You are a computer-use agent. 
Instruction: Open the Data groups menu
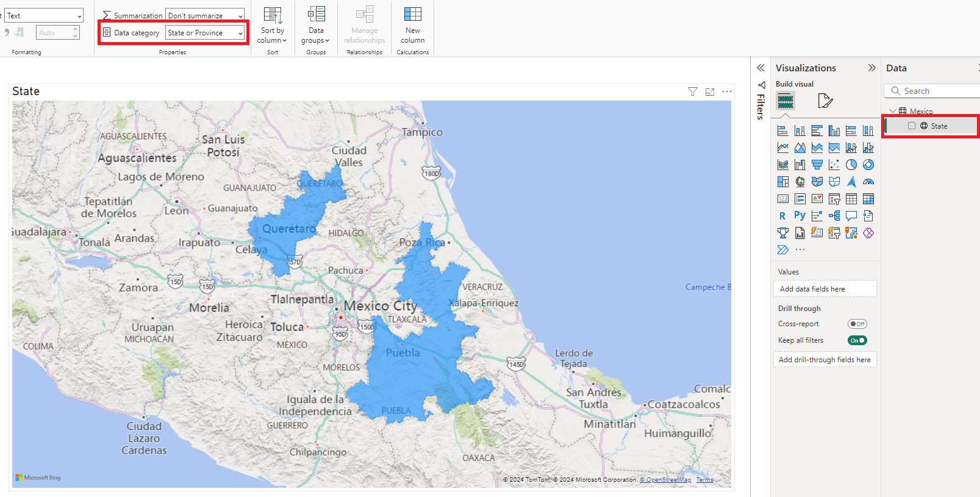click(315, 26)
